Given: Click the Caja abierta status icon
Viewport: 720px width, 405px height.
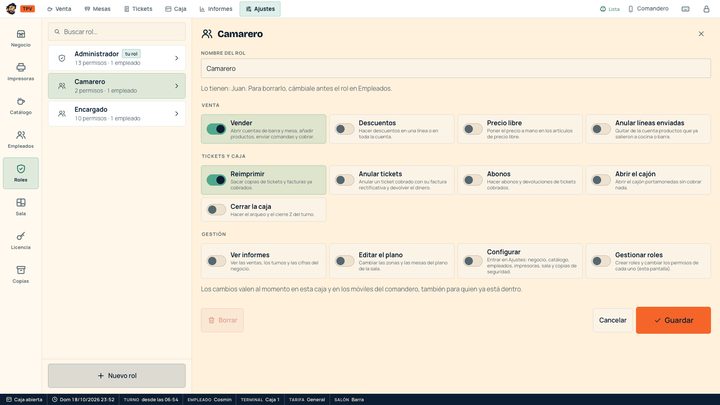Looking at the screenshot, I should pyautogui.click(x=9, y=399).
